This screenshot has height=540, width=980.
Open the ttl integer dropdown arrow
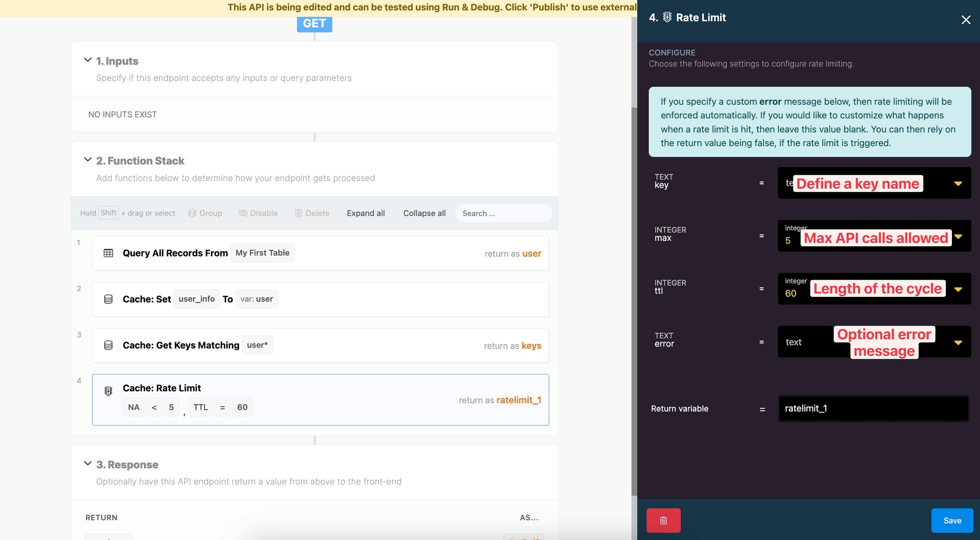[x=958, y=289]
